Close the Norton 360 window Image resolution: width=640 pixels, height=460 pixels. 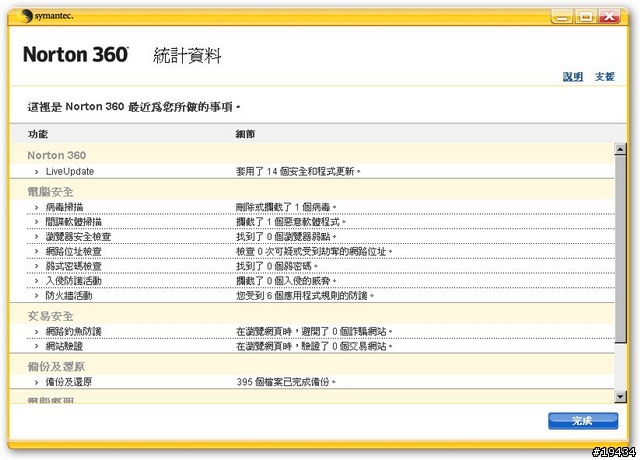(x=609, y=17)
